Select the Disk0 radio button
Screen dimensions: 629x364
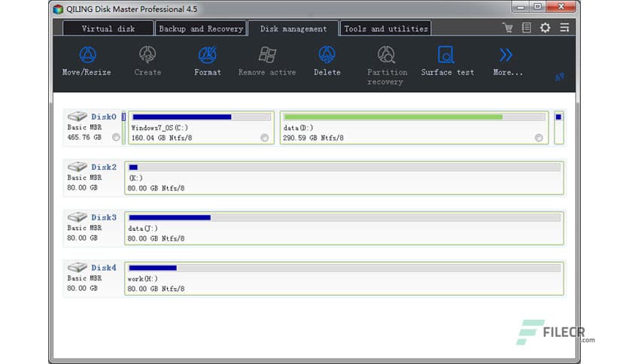pyautogui.click(x=116, y=137)
